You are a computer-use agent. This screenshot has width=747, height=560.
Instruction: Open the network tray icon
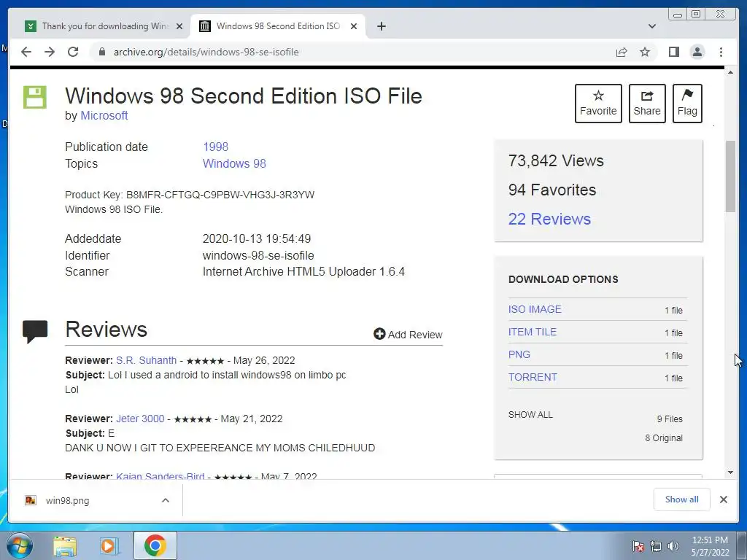[656, 546]
